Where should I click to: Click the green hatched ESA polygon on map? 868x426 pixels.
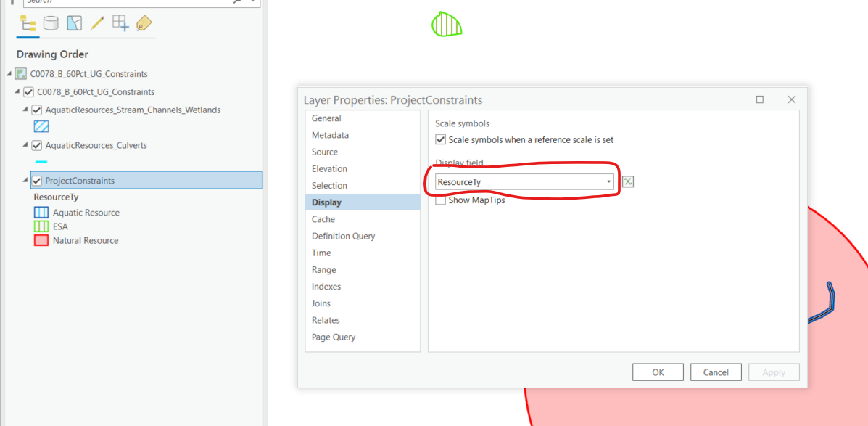click(446, 25)
